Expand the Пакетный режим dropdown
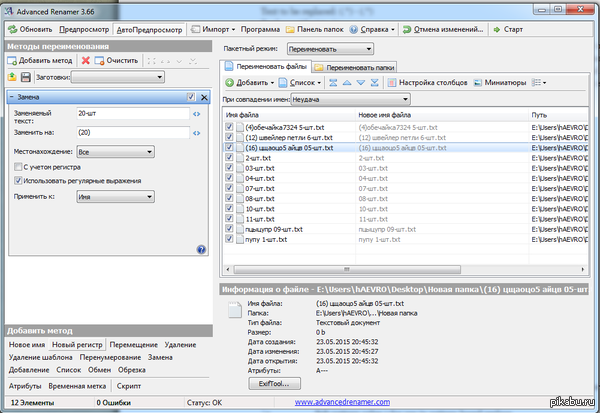The width and height of the screenshot is (600, 413). point(329,48)
